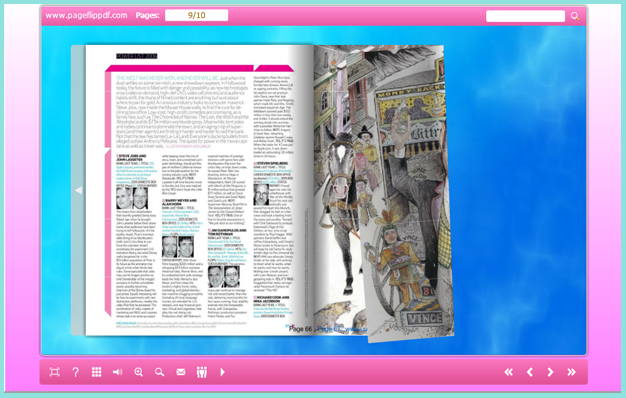Start auto flip playback
This screenshot has height=398, width=626.
click(x=223, y=372)
